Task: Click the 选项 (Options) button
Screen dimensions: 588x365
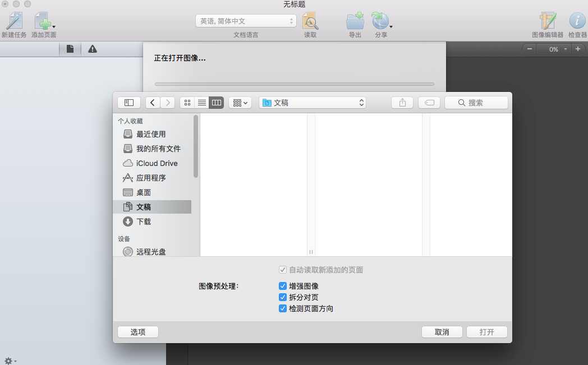Action: pos(138,332)
